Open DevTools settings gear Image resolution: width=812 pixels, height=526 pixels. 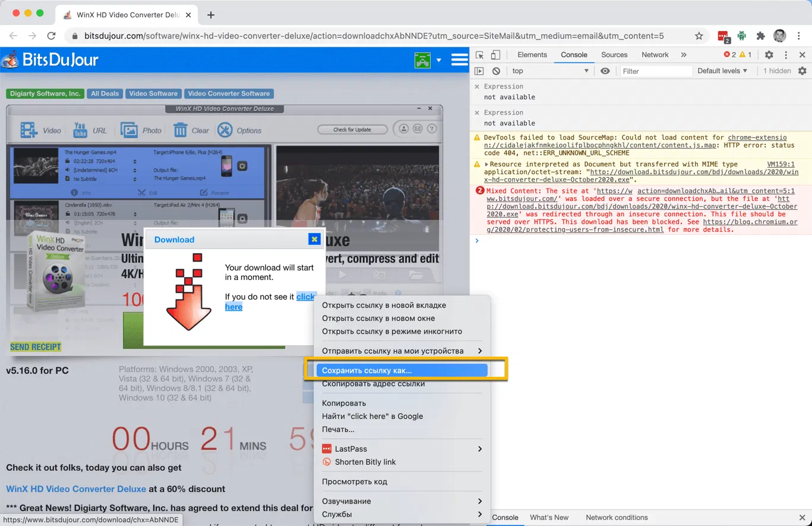point(769,55)
